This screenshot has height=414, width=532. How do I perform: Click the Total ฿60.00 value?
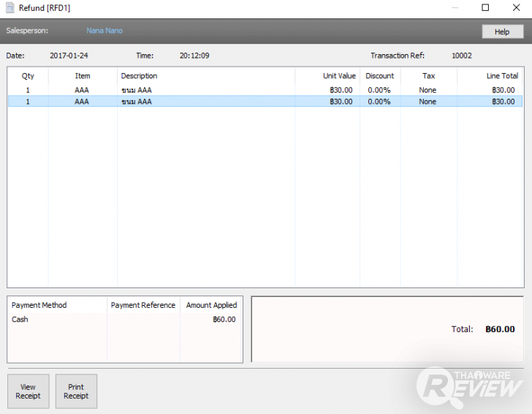click(500, 329)
